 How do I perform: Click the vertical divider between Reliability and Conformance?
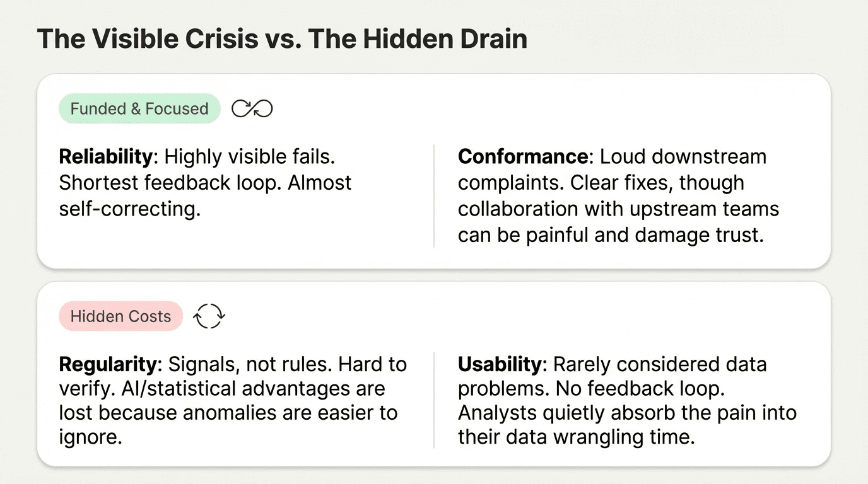(434, 195)
